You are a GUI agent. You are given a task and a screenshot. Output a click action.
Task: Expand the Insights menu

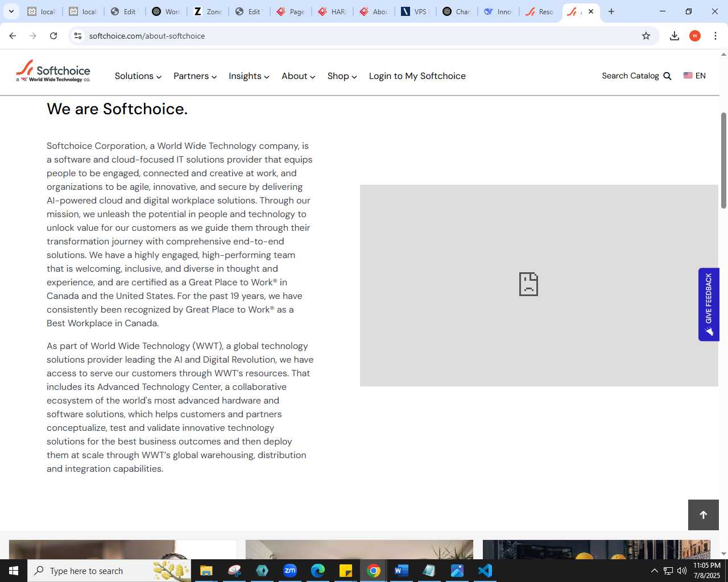click(x=249, y=76)
